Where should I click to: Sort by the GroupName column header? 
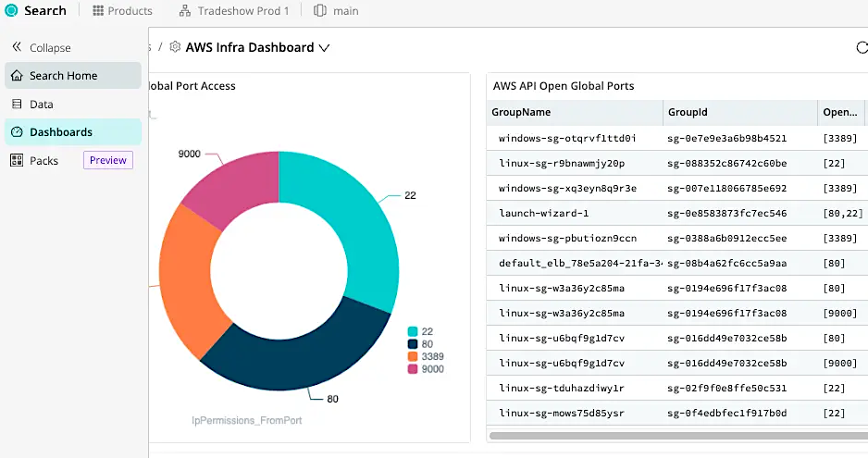pos(575,113)
